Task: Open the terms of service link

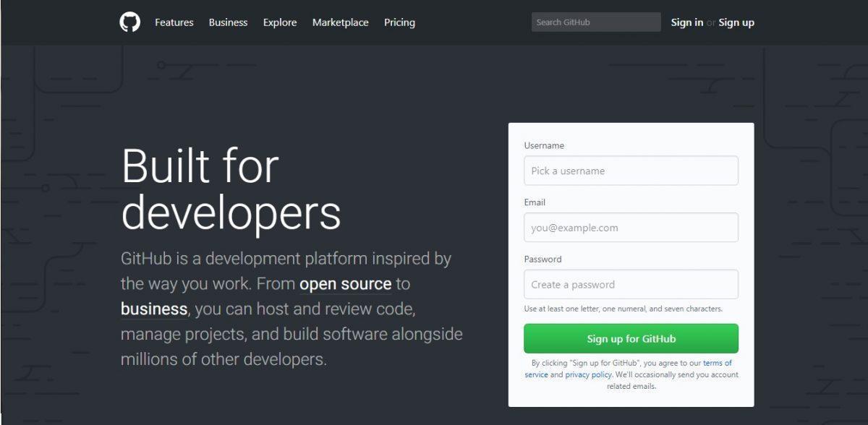Action: [717, 363]
